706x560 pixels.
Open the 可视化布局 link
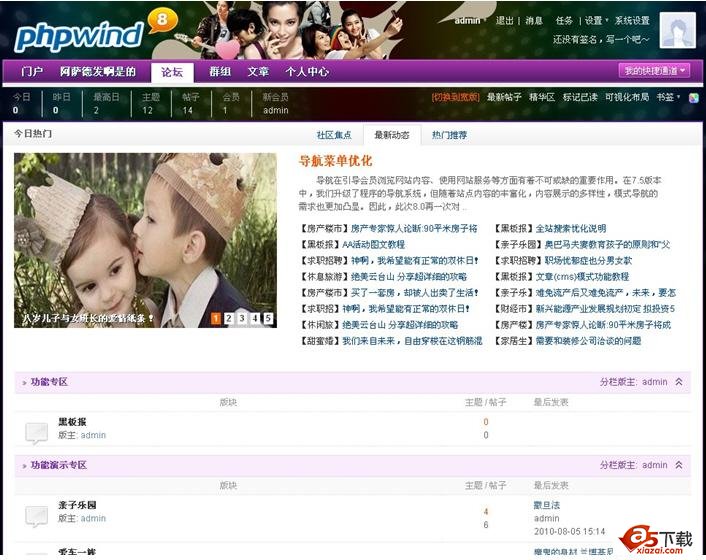627,97
